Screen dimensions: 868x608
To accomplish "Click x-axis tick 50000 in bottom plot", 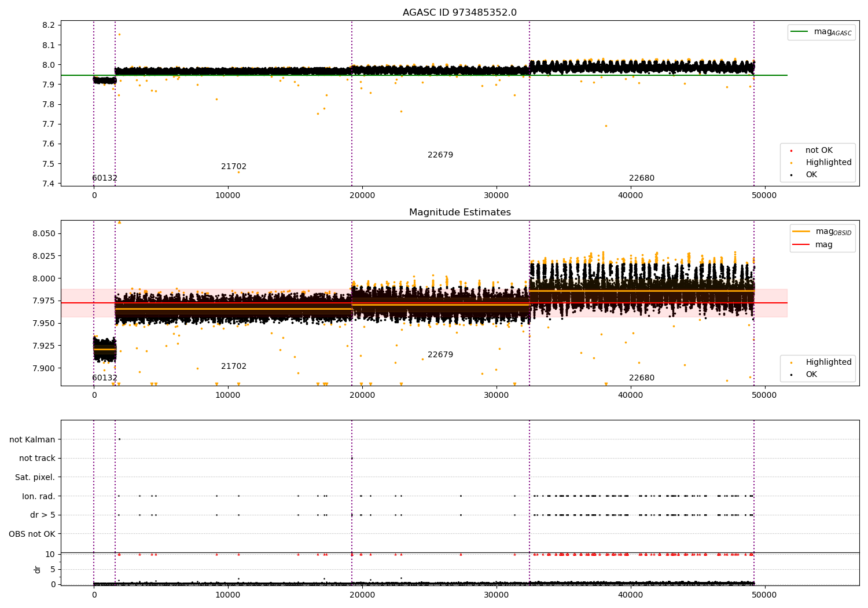I will pyautogui.click(x=764, y=595).
